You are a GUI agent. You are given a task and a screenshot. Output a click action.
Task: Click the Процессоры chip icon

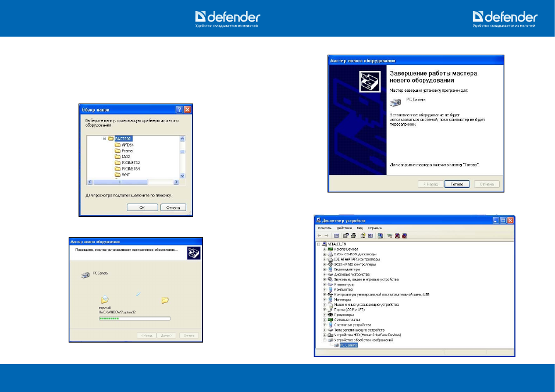tap(330, 315)
